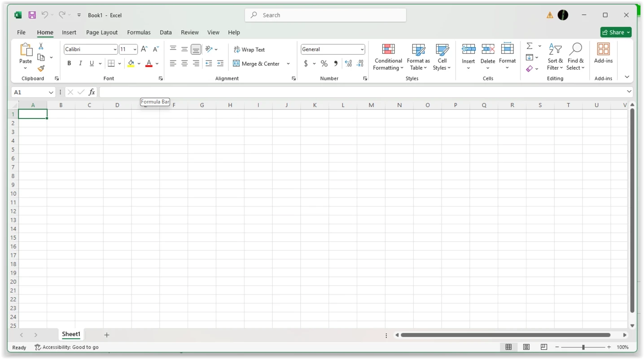Click the Format Painter brush icon
Image resolution: width=644 pixels, height=359 pixels.
tap(41, 69)
